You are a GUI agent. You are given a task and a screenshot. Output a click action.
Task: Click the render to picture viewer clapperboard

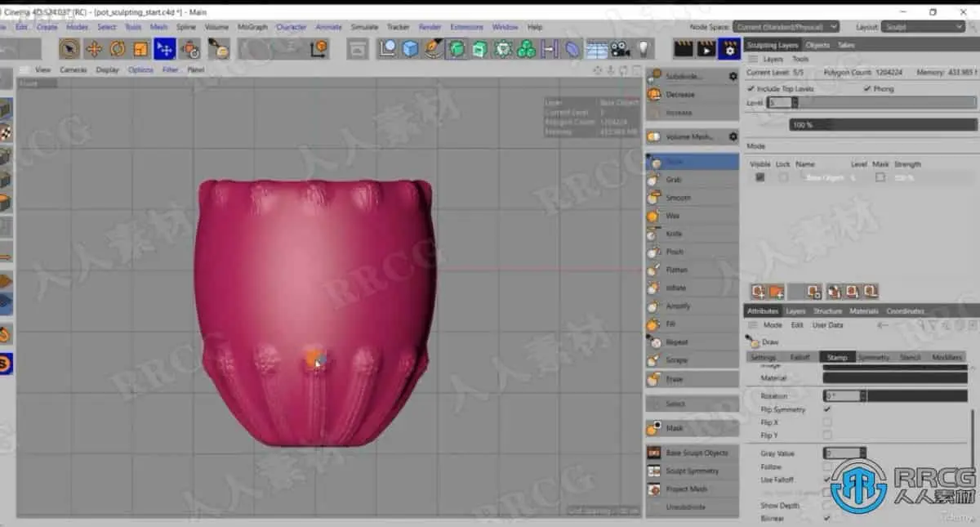706,49
